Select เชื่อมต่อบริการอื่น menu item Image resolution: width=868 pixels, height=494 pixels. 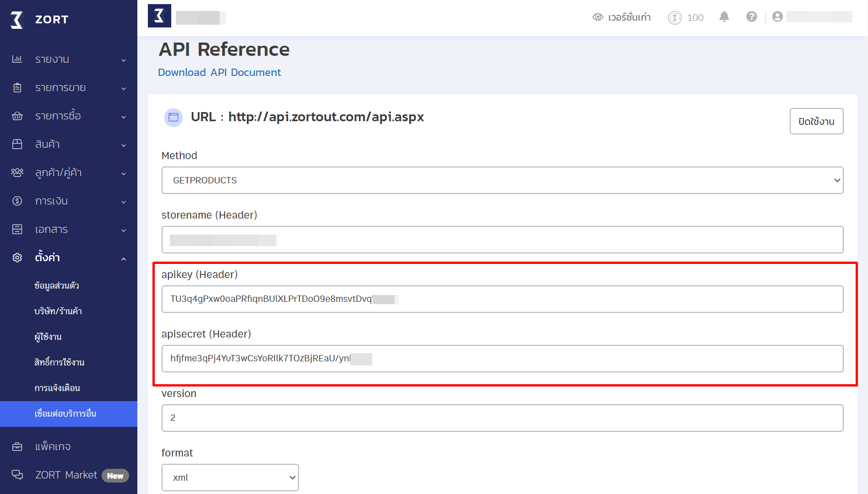(69, 414)
